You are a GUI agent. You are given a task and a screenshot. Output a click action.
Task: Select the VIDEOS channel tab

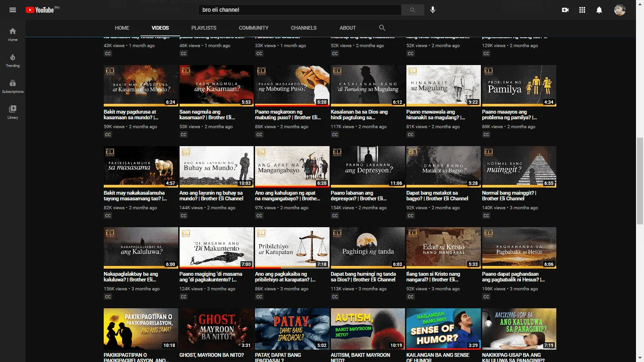click(160, 28)
